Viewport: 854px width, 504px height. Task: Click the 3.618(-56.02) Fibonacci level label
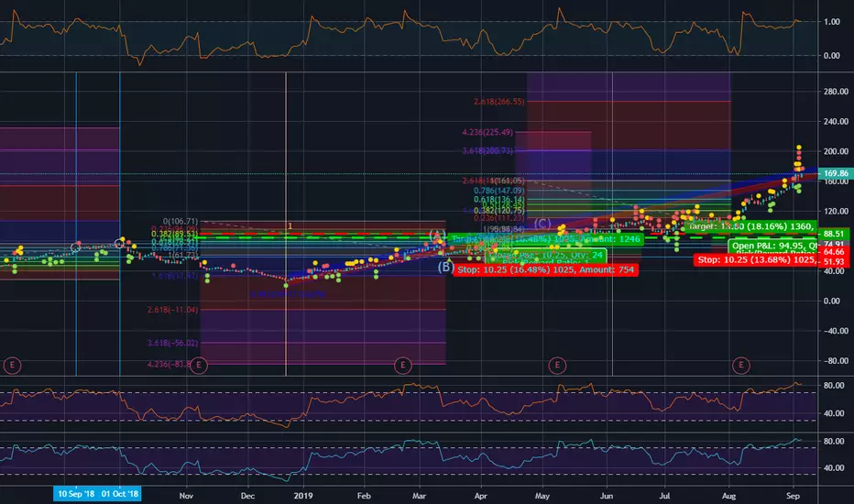172,343
